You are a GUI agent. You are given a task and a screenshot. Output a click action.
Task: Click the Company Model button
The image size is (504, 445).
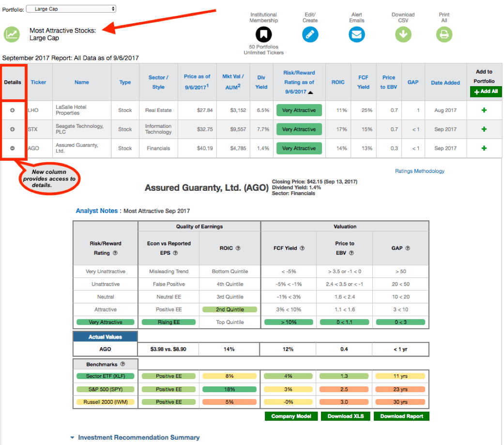tap(291, 416)
